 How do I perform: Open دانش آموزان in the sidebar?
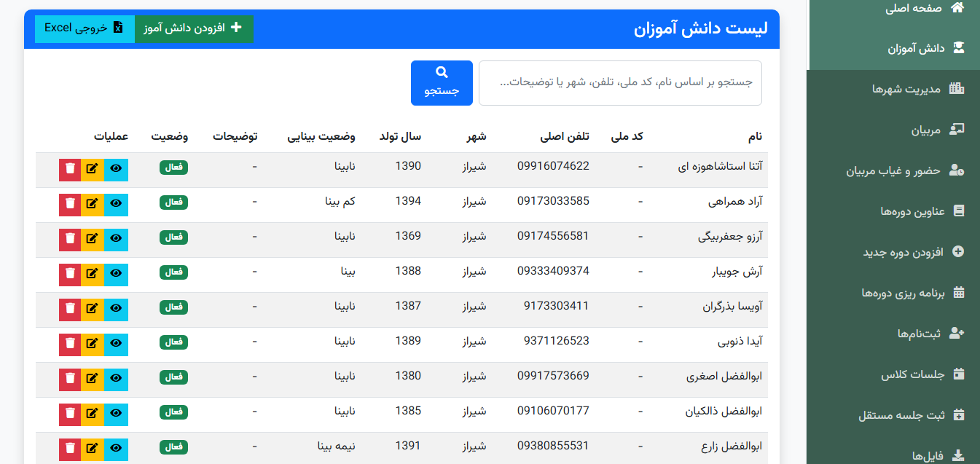point(893,49)
